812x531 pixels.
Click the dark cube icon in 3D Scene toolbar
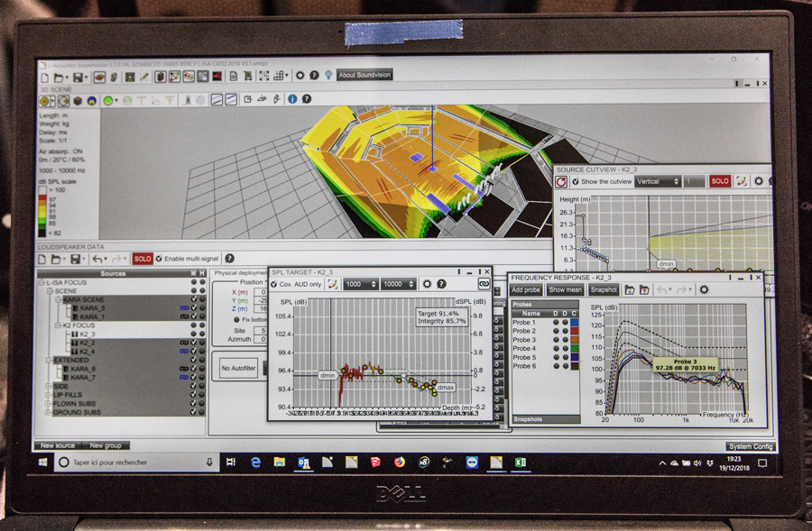coord(78,101)
